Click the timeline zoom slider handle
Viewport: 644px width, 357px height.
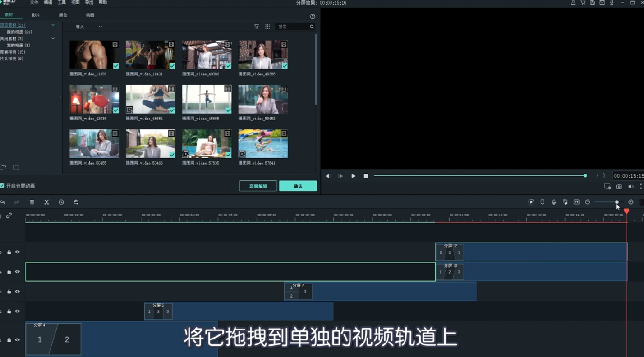(616, 202)
